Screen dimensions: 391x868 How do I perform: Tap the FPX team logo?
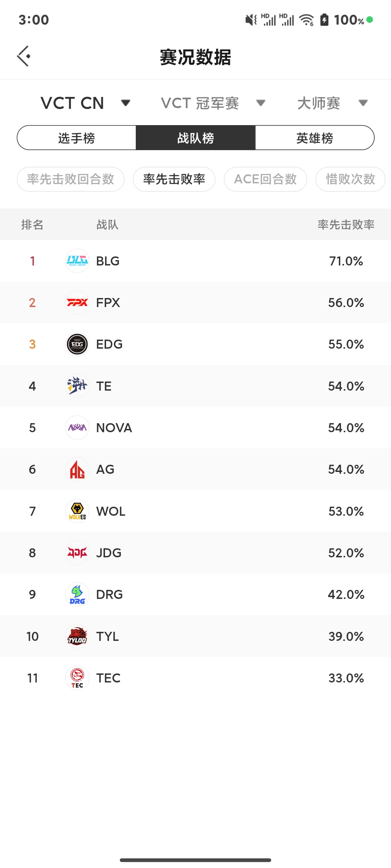pyautogui.click(x=77, y=302)
